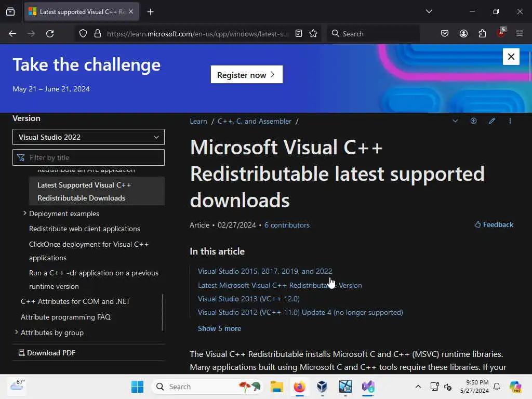The width and height of the screenshot is (532, 399).
Task: Go to Visual Studio 2015, 2017, 2019, and 2022
Action: (x=265, y=271)
